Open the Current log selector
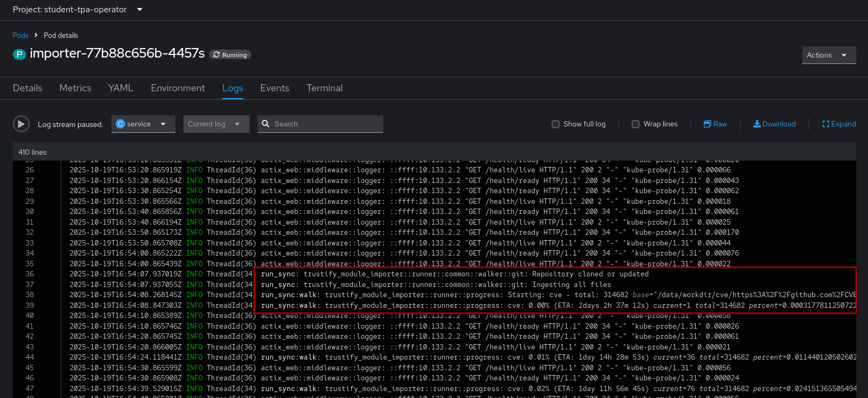 point(216,124)
